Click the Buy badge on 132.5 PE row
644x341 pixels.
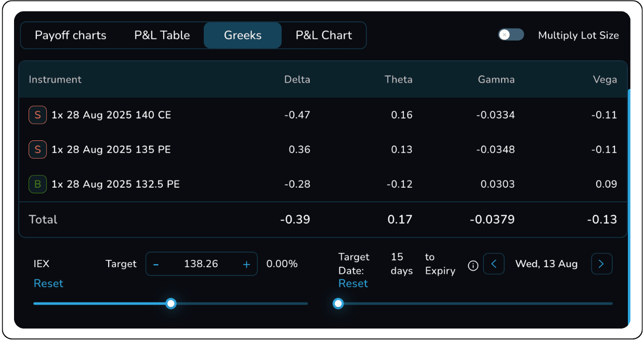click(37, 184)
